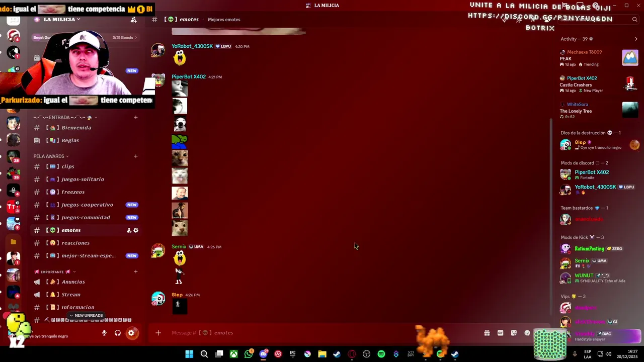Open YoRobot_4300SK member entry
Viewport: 644px width, 362px height.
(x=599, y=189)
